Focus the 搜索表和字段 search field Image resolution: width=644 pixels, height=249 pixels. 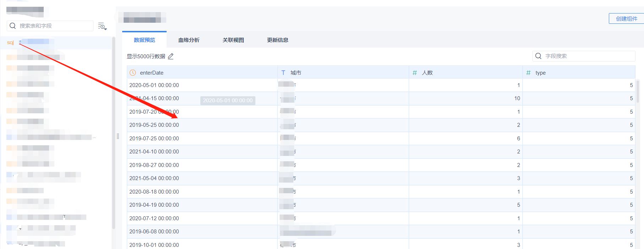[x=50, y=26]
